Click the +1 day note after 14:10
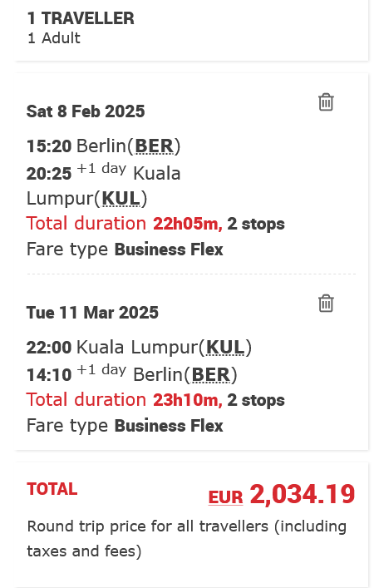This screenshot has width=374, height=588. pyautogui.click(x=101, y=370)
